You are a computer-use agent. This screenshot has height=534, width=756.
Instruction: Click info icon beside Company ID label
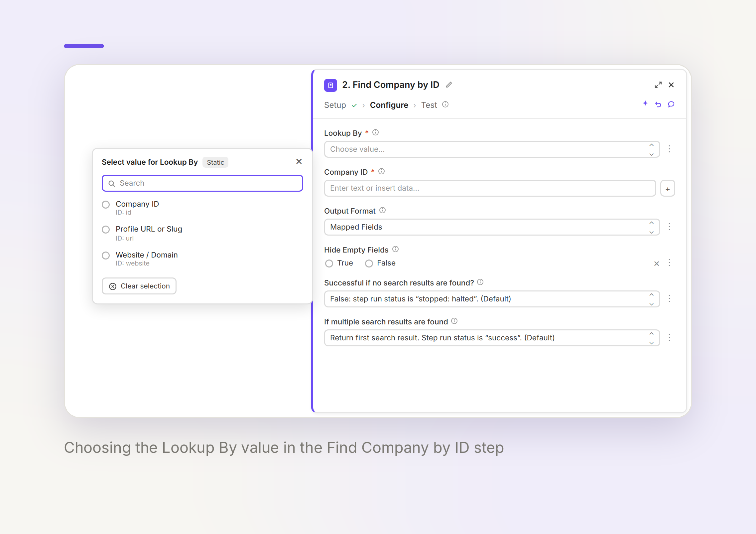(381, 171)
